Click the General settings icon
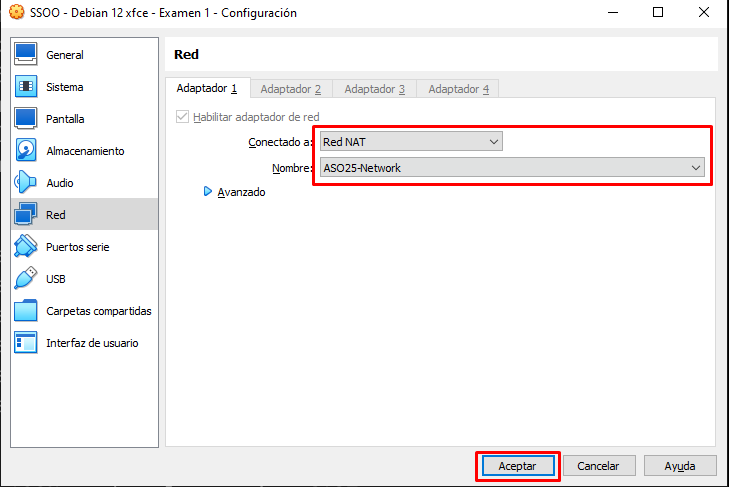This screenshot has height=487, width=729. pyautogui.click(x=26, y=55)
